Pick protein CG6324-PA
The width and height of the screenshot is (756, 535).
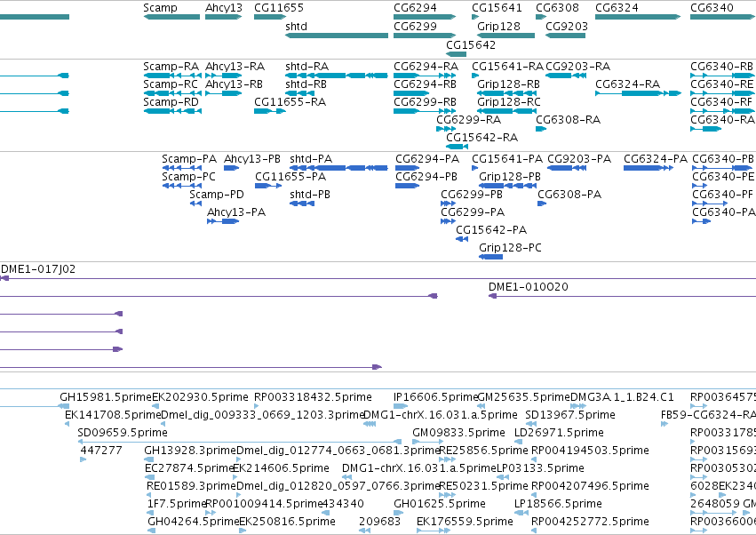(656, 159)
